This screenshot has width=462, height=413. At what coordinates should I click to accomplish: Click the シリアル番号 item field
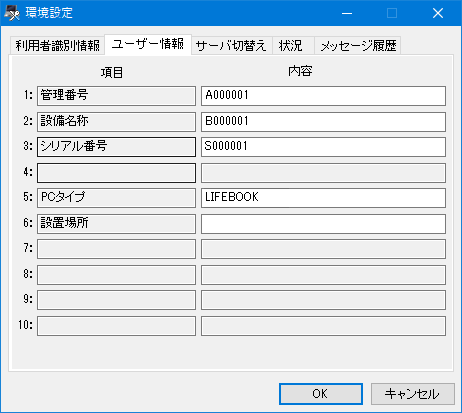[x=116, y=147]
